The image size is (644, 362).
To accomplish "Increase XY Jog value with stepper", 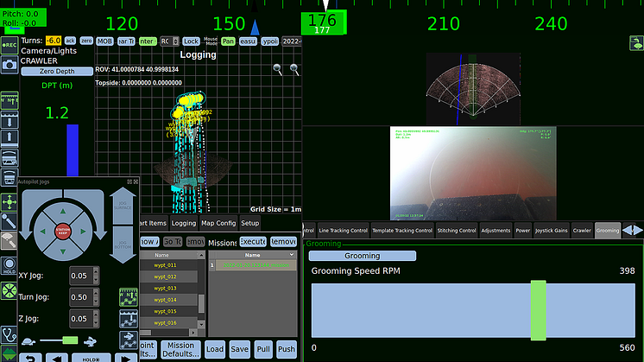I will 96,271.
